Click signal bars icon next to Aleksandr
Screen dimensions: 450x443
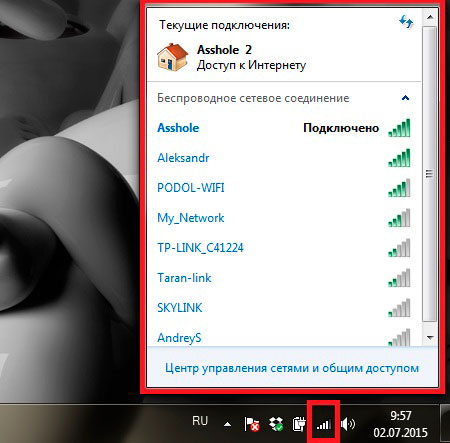coord(399,158)
